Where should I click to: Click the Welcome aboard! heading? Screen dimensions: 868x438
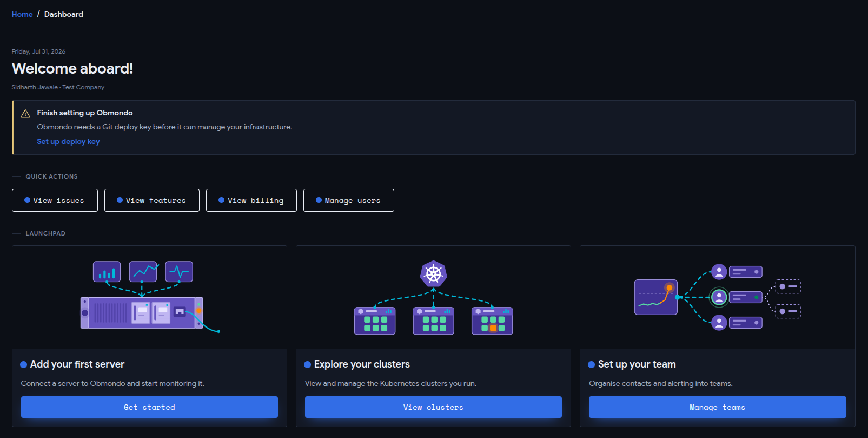pos(72,69)
